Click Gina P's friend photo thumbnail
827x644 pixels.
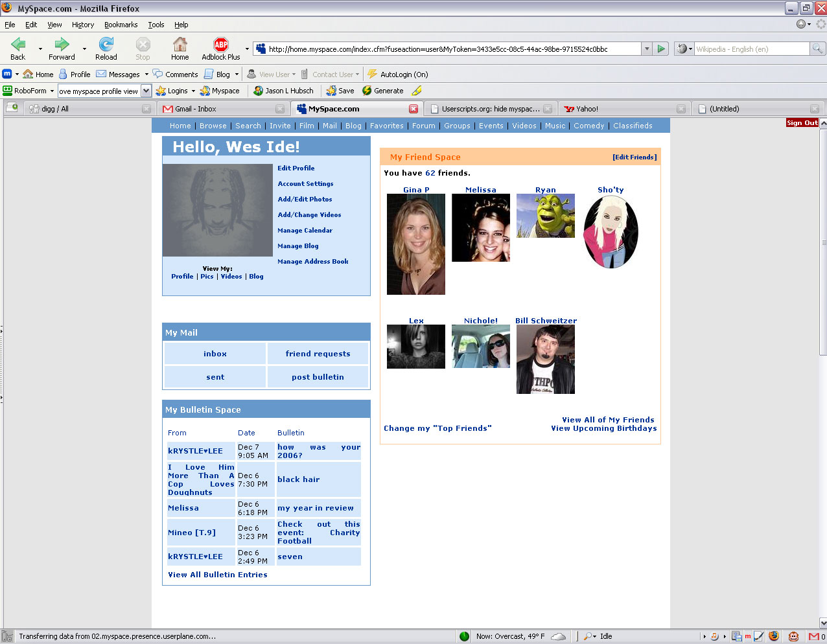tap(415, 244)
